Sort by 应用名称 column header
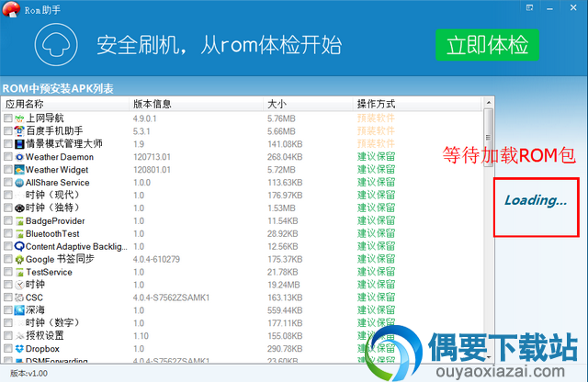This screenshot has width=588, height=382. [65, 104]
